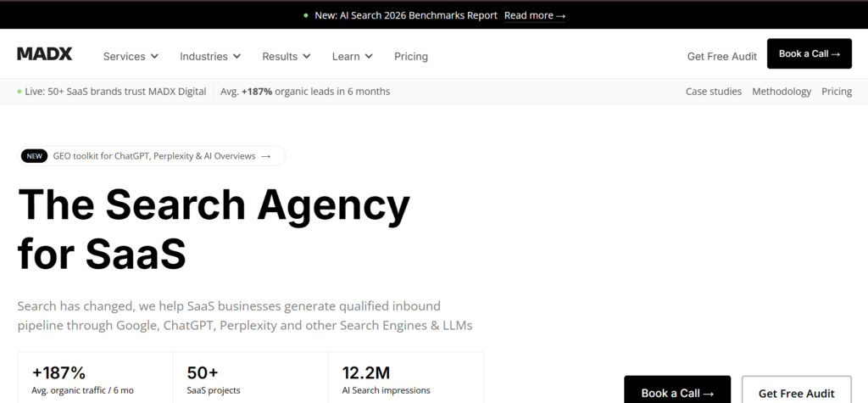
Task: Click the AI Search 2026 Benchmarks Report text
Action: 406,15
